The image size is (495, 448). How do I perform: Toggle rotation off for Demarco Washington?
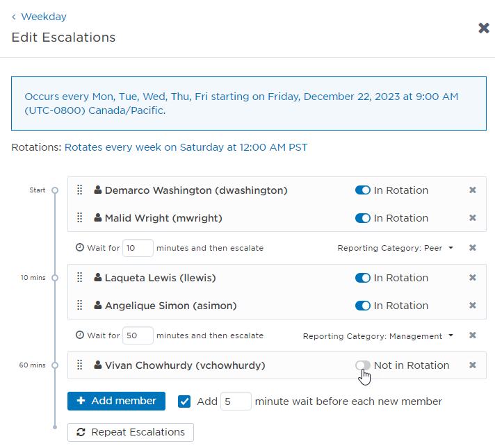click(362, 190)
